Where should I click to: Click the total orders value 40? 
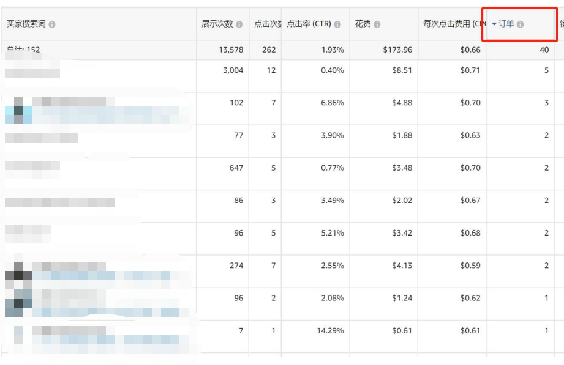pos(544,50)
